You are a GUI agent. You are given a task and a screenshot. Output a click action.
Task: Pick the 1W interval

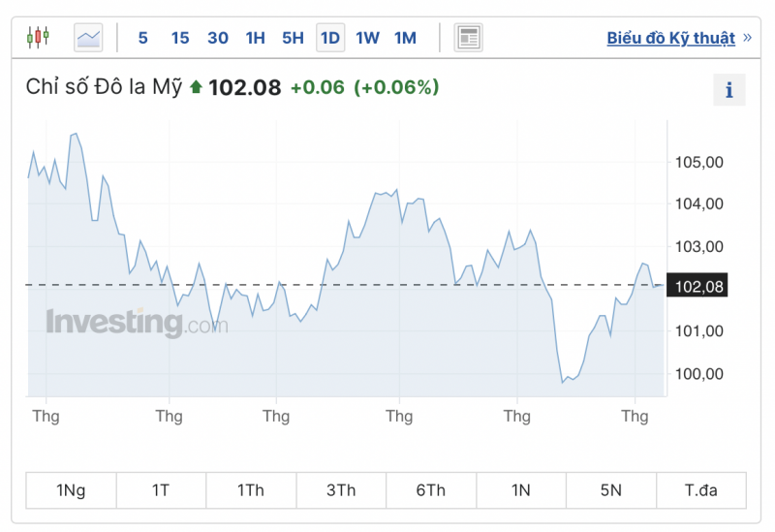[x=368, y=38]
